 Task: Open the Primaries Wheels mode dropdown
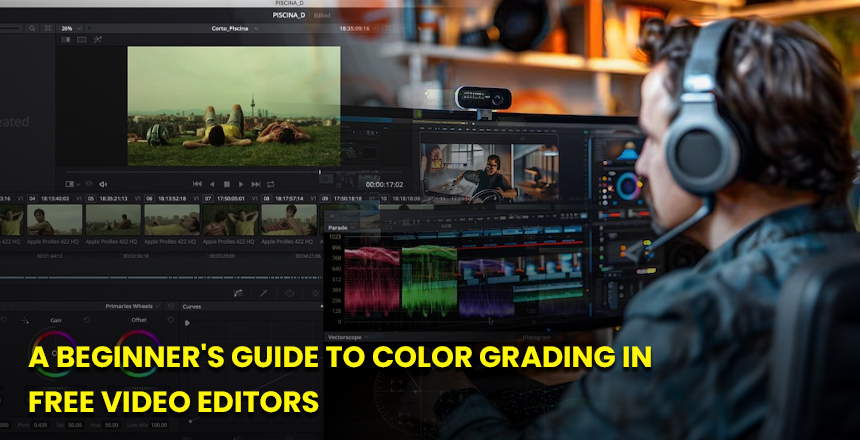(133, 306)
